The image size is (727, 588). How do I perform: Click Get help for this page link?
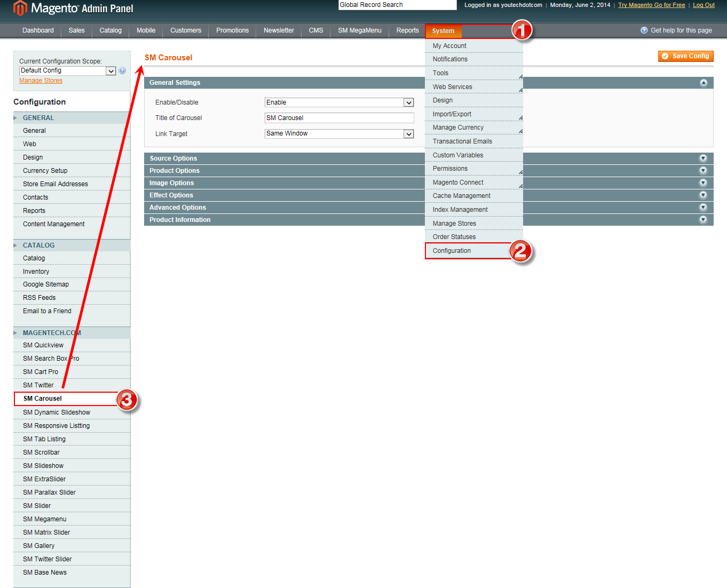click(681, 30)
